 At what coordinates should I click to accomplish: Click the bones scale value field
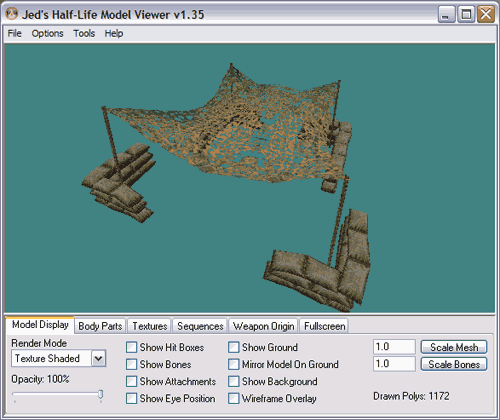pos(394,364)
